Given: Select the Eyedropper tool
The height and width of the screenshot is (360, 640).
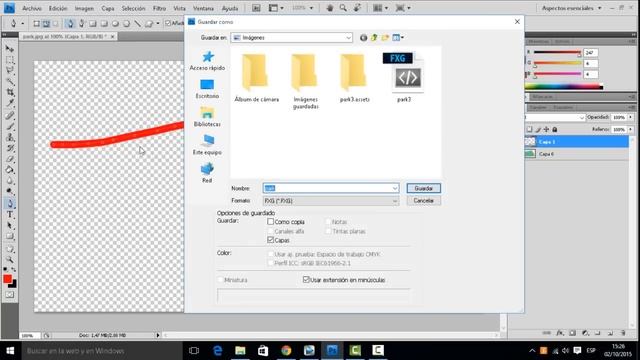Looking at the screenshot, I should coord(10,103).
